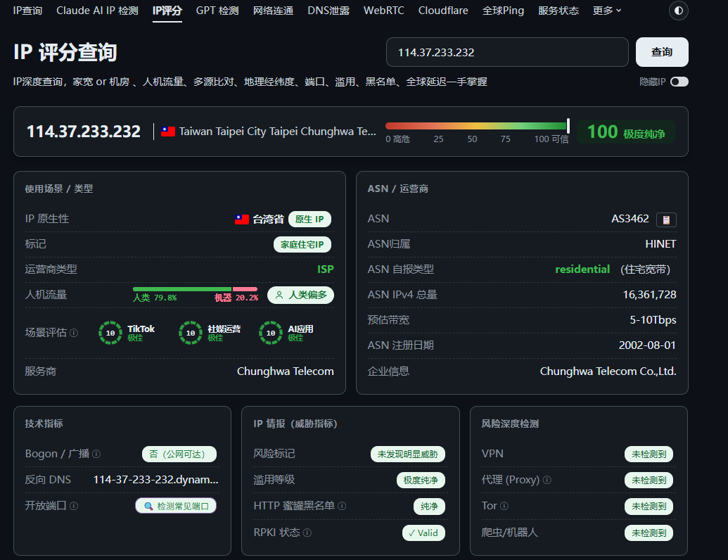Click the IP address input field
The image size is (728, 560).
coord(507,52)
